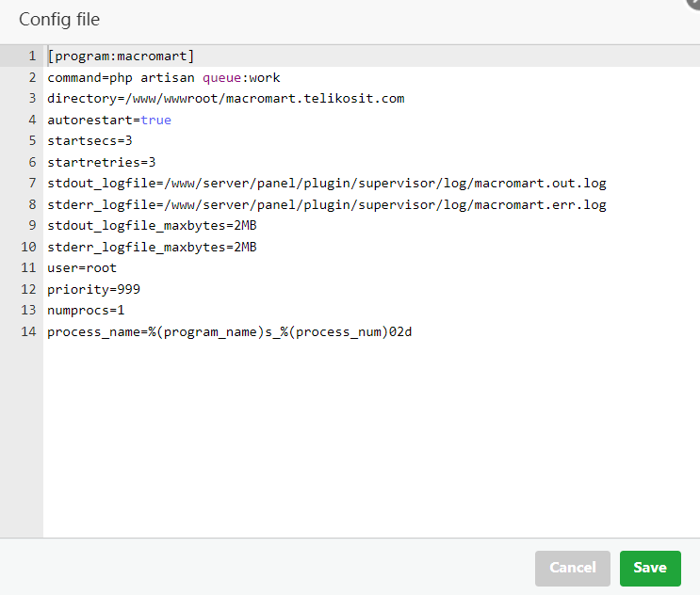The width and height of the screenshot is (700, 595).
Task: Click stderr_logfile_maxbytes=2MB line
Action: [x=152, y=247]
